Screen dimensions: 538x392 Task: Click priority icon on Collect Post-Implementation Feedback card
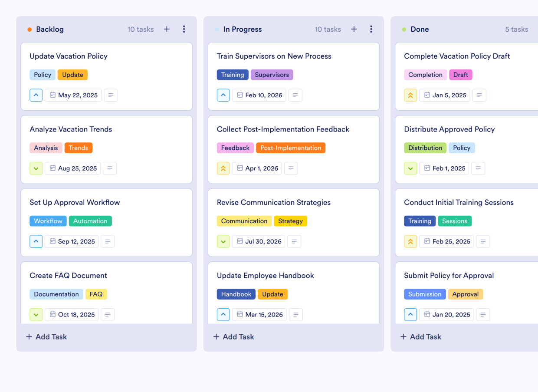223,168
